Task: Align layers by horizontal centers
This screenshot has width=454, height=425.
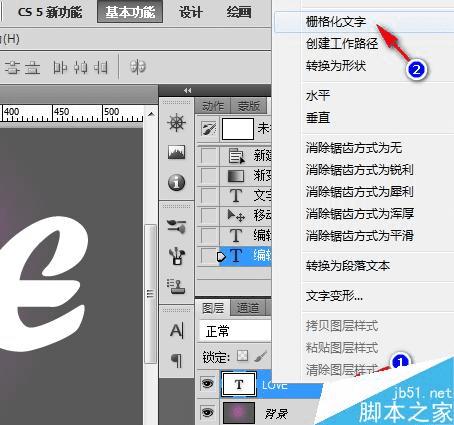Action: click(80, 68)
